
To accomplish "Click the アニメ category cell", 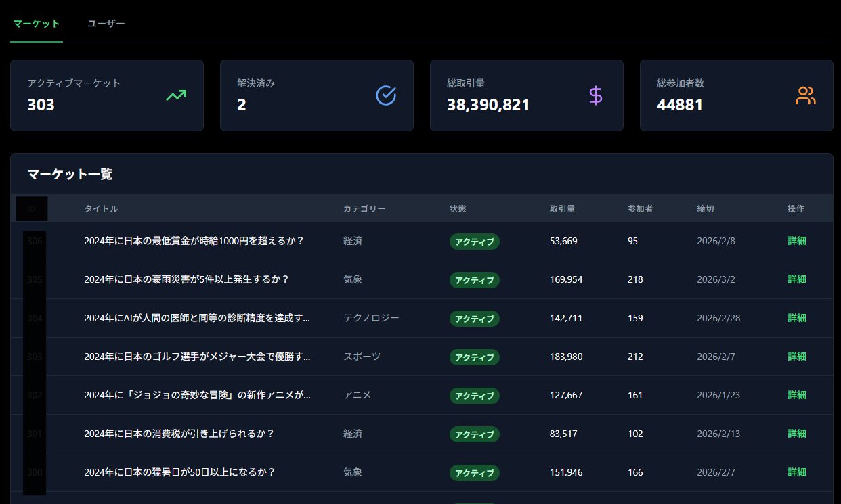I will point(357,395).
